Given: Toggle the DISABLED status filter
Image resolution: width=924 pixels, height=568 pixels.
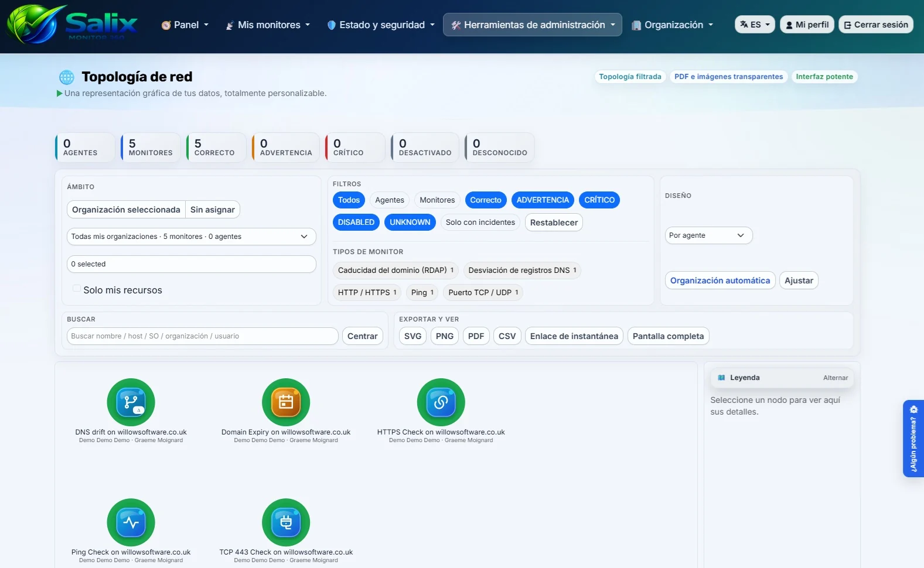Looking at the screenshot, I should click(356, 223).
